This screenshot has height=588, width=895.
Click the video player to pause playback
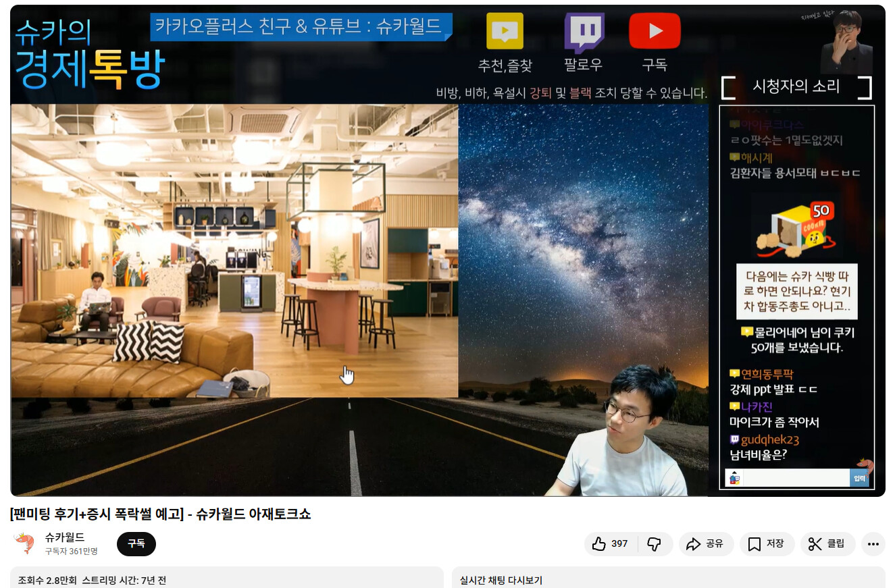[447, 250]
